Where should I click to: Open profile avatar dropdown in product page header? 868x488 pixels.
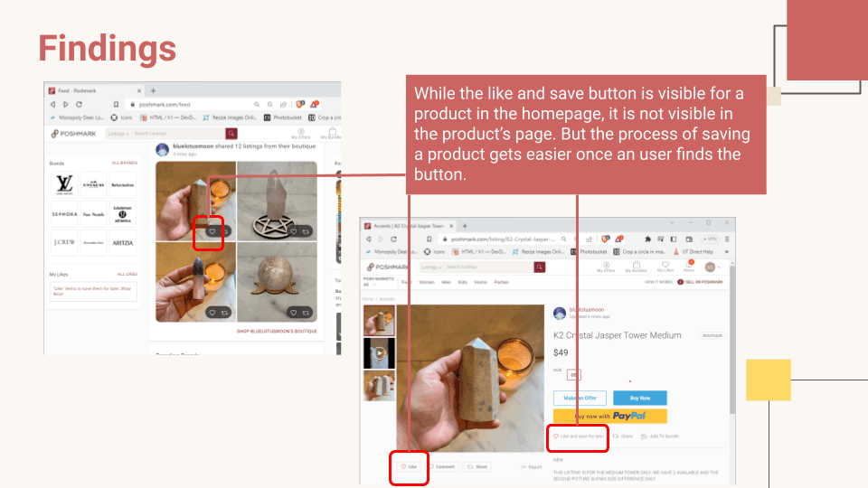[x=712, y=267]
